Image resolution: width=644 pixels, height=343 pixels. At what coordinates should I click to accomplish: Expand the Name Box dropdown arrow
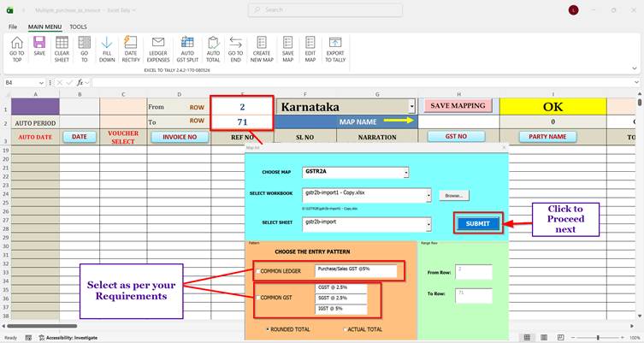[41, 83]
